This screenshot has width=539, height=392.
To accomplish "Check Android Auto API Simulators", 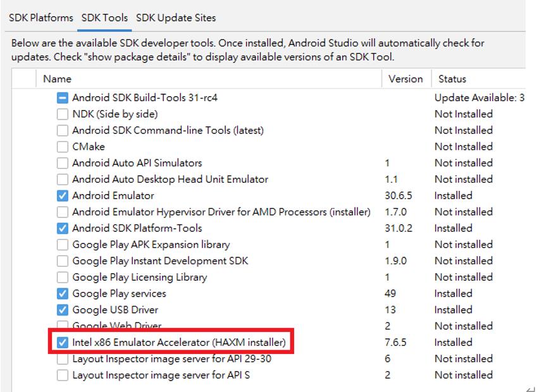I will 62,163.
